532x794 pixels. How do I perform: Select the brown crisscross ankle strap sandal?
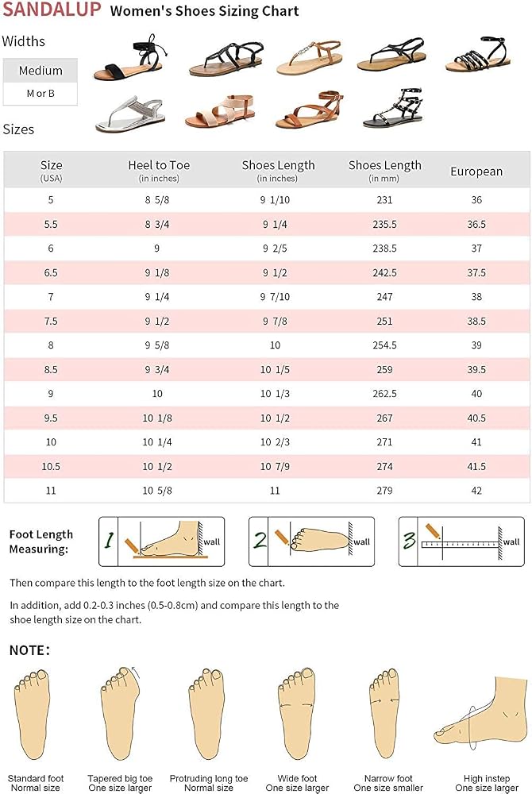point(309,110)
